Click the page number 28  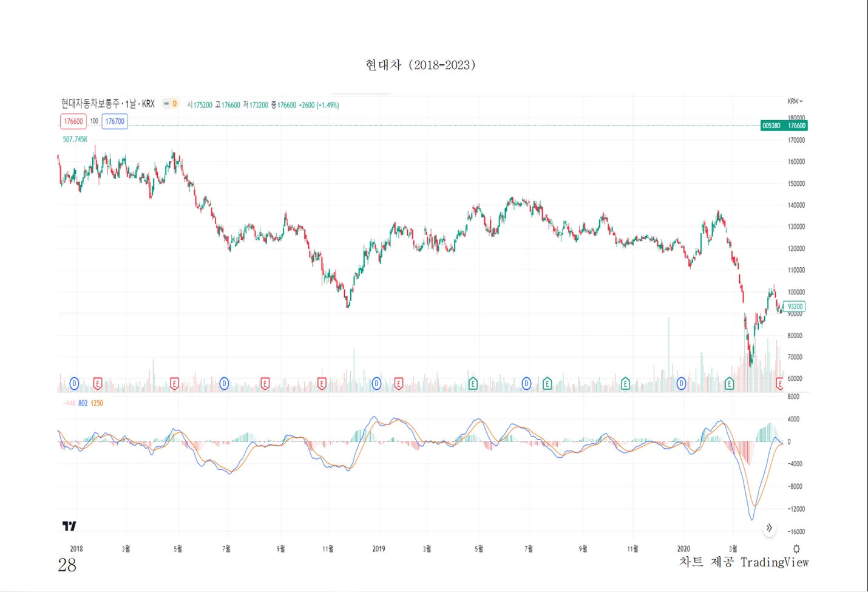[67, 565]
